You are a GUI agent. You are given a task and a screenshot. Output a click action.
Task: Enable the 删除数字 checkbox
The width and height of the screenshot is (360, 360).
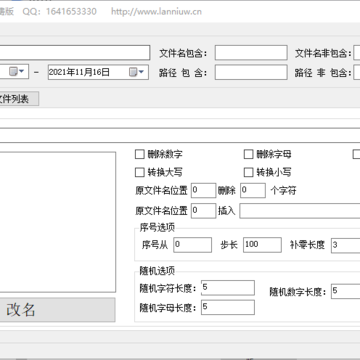click(139, 154)
